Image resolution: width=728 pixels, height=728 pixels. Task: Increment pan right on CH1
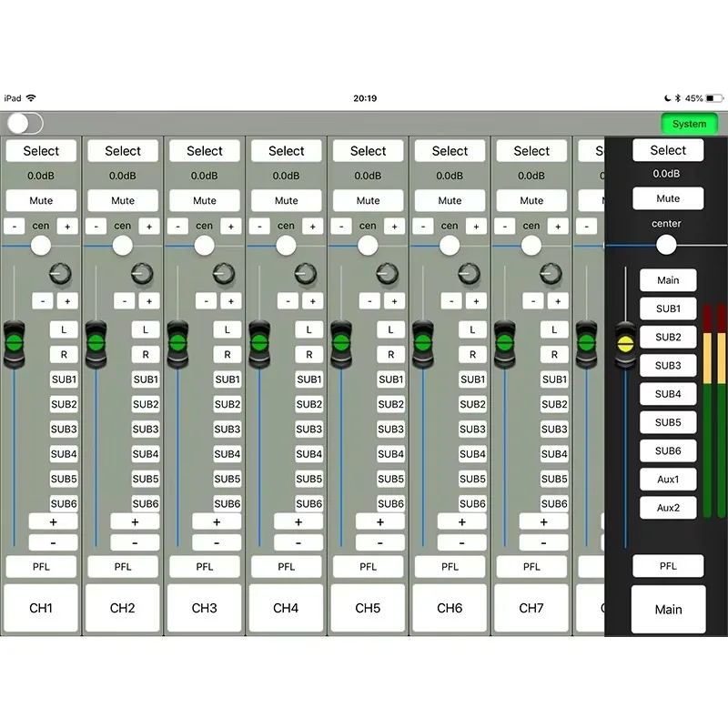66,226
